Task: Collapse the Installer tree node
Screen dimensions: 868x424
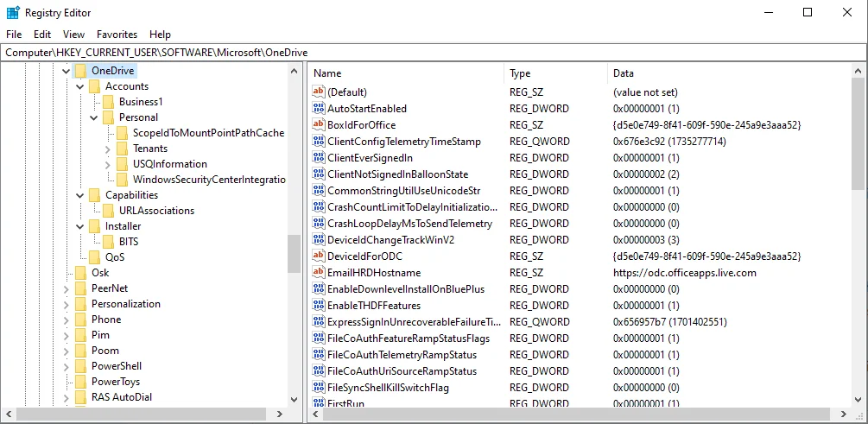Action: [80, 226]
